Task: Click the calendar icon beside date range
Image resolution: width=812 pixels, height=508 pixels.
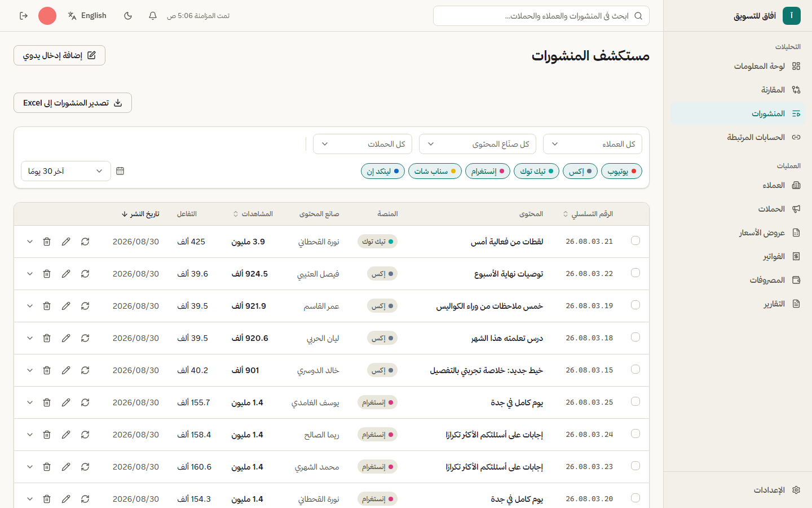Action: pyautogui.click(x=120, y=171)
